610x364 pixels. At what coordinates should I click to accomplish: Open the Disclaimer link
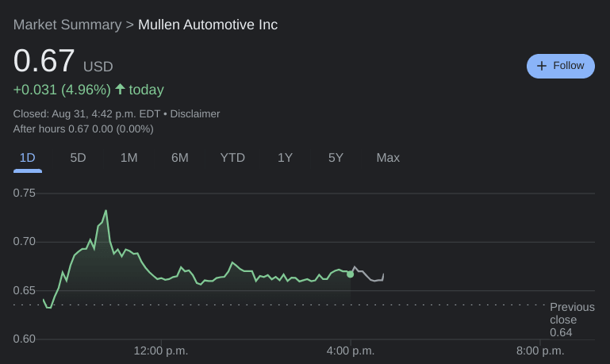click(195, 114)
